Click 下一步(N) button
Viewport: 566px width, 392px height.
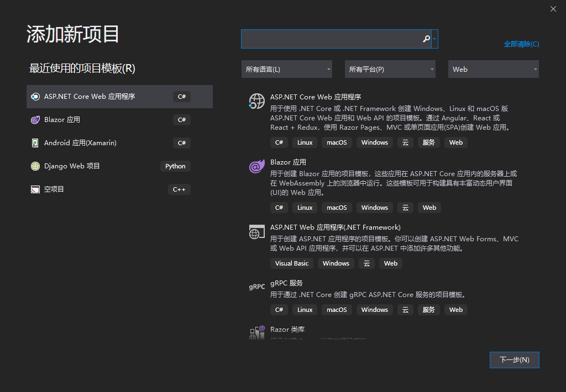tap(515, 360)
